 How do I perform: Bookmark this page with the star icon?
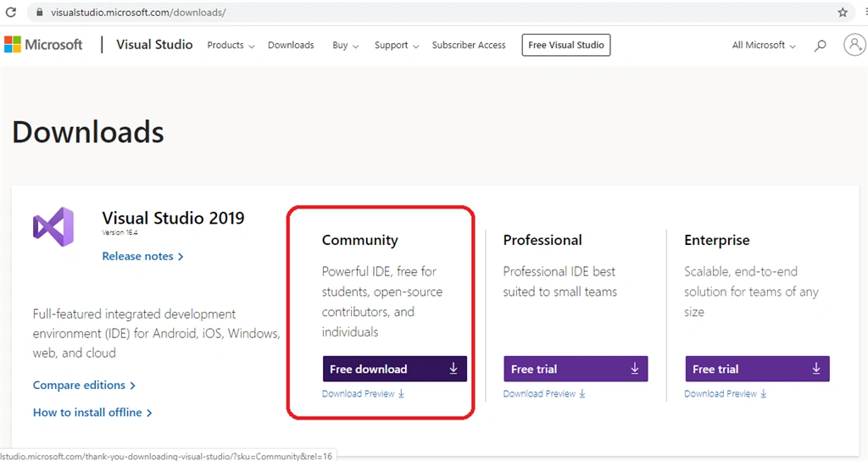[x=843, y=12]
